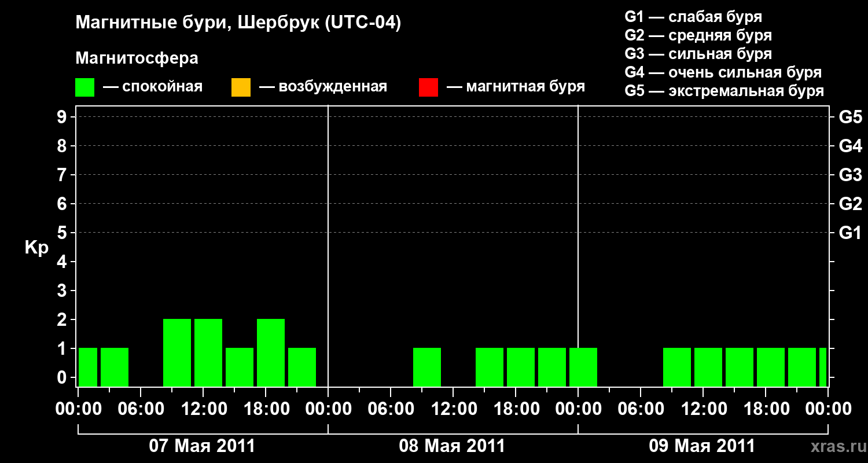Click the G5 label on right axis
The width and height of the screenshot is (868, 463).
850,117
